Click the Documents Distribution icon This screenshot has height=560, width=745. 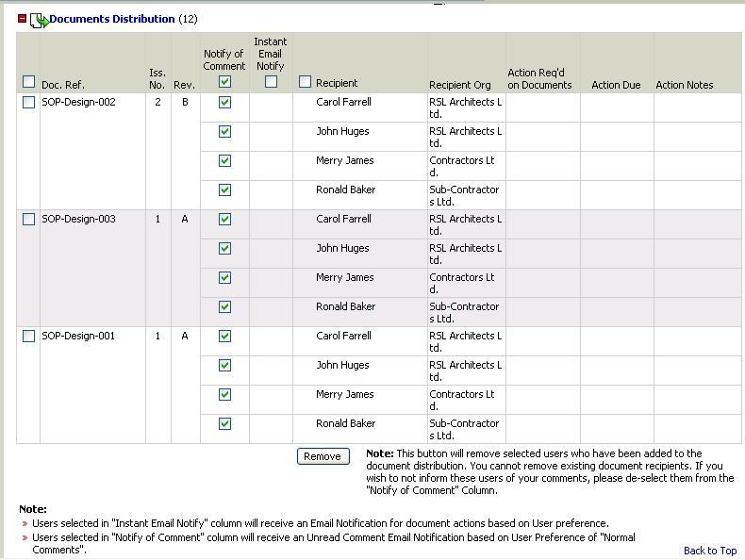[39, 20]
